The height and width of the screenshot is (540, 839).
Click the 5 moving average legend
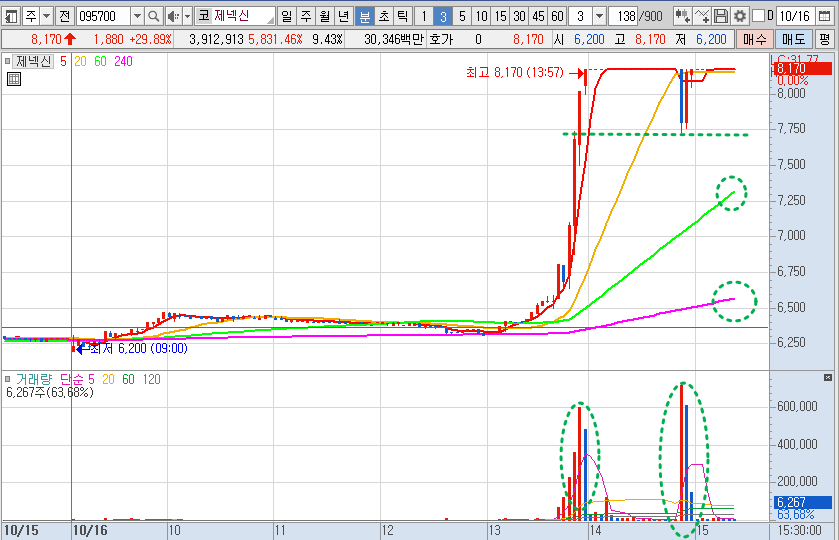click(x=63, y=62)
